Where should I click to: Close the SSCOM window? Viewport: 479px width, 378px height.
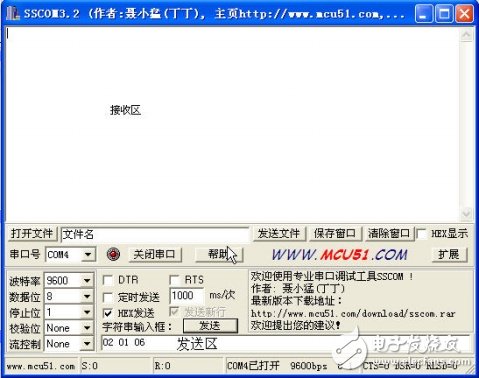pyautogui.click(x=464, y=14)
